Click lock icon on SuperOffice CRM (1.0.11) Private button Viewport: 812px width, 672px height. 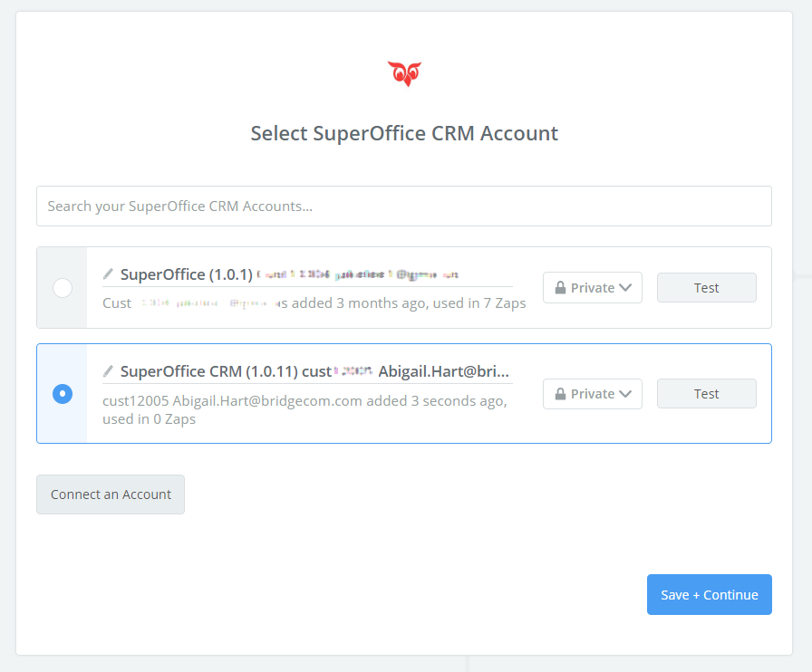pyautogui.click(x=560, y=394)
